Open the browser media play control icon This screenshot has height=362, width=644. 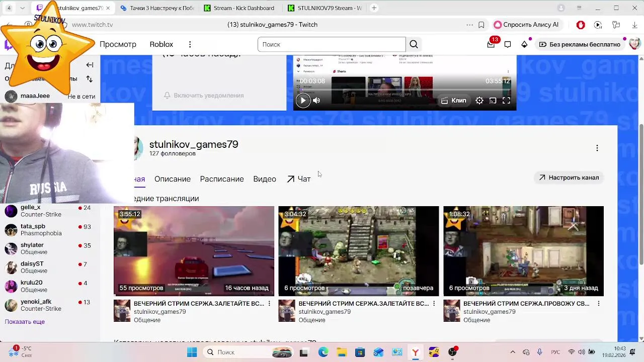[x=598, y=25]
